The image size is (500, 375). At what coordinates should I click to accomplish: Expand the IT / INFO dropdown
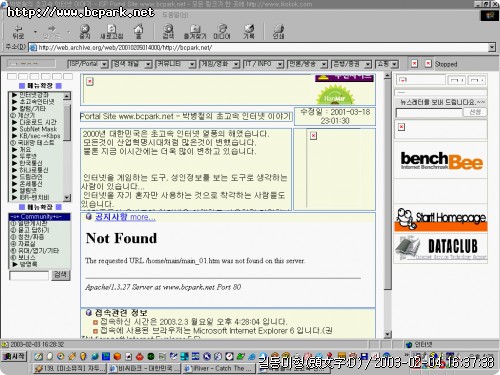coord(280,64)
